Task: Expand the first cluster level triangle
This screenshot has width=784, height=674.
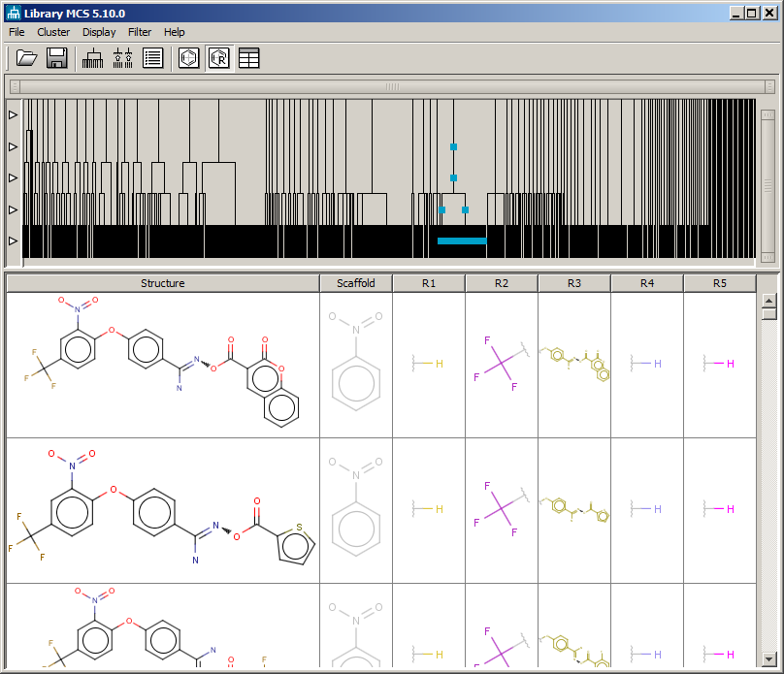Action: 12,114
